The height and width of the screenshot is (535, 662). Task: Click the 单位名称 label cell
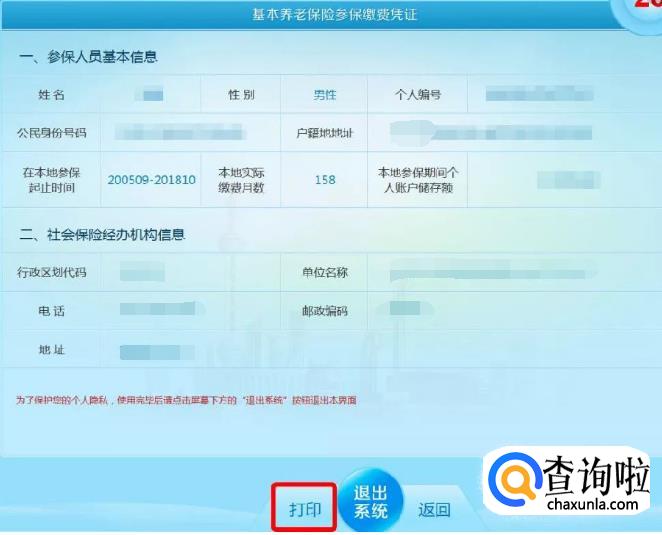coord(325,272)
